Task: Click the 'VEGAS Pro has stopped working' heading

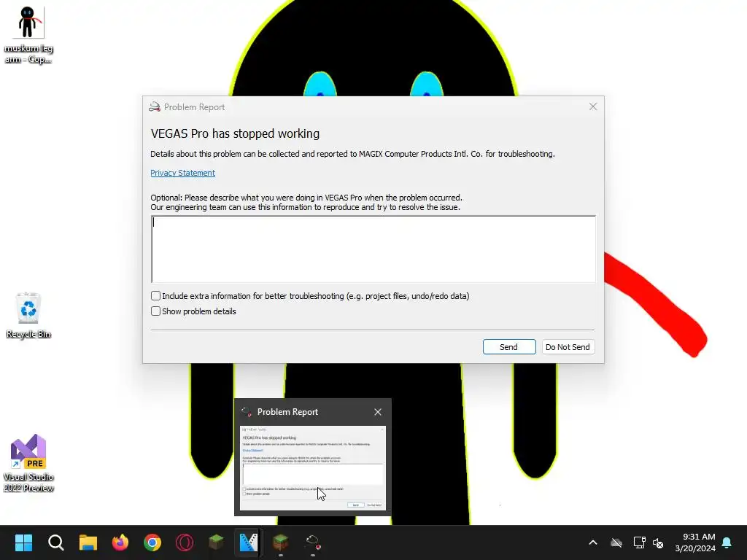Action: [x=235, y=133]
